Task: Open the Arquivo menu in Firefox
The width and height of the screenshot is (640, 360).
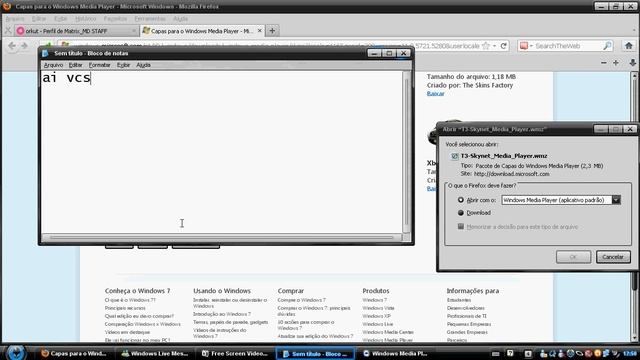Action: (15, 19)
